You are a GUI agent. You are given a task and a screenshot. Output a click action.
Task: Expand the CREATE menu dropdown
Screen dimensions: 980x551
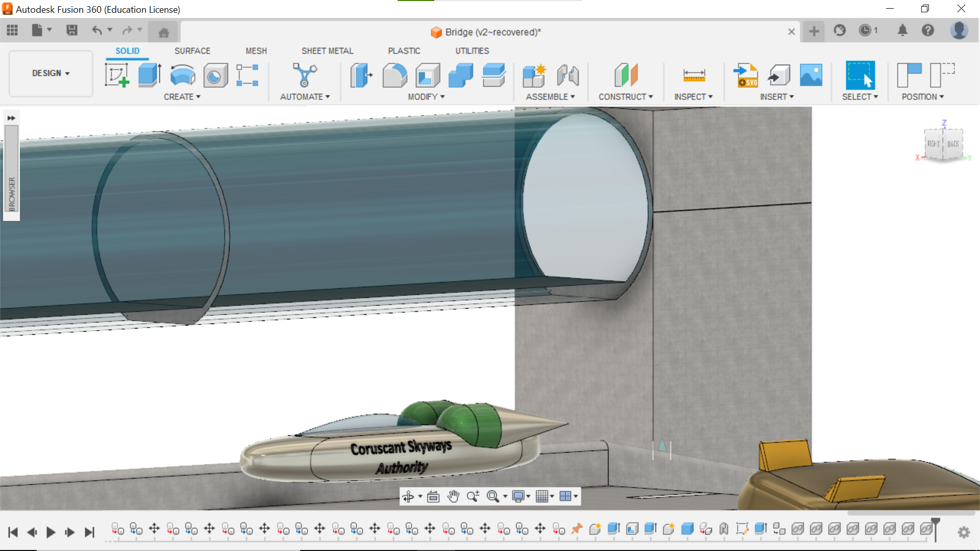(x=182, y=96)
